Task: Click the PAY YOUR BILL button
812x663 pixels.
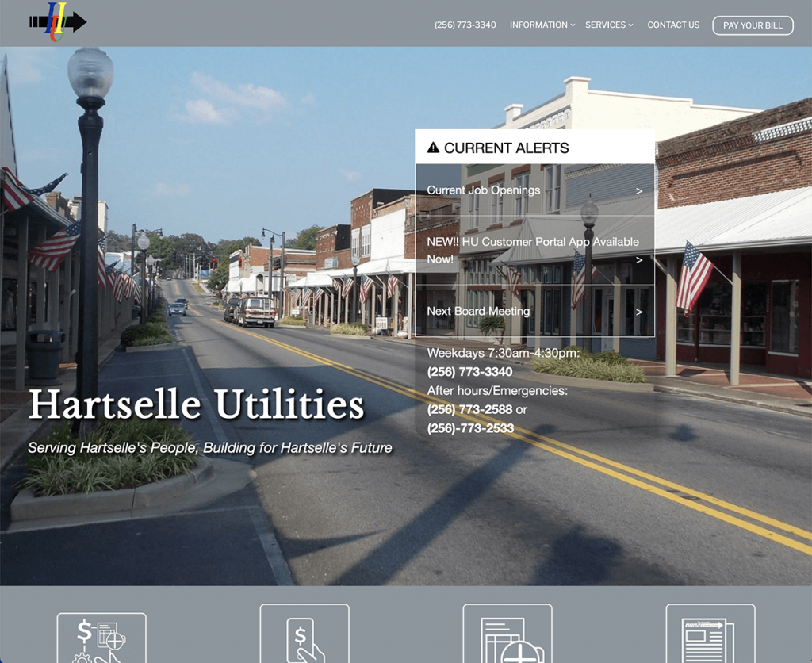Action: tap(752, 25)
